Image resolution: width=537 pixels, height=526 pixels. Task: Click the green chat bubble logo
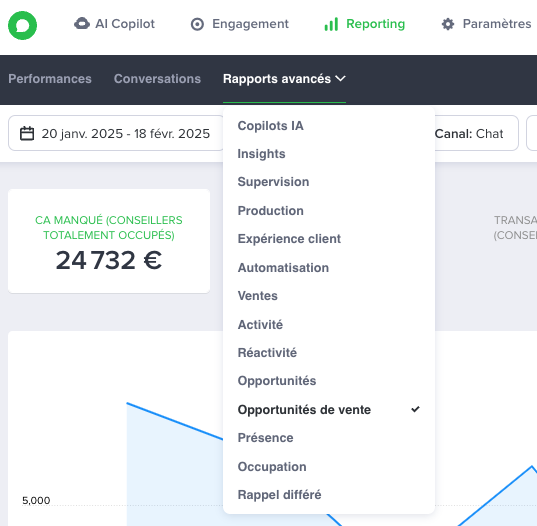tap(23, 25)
